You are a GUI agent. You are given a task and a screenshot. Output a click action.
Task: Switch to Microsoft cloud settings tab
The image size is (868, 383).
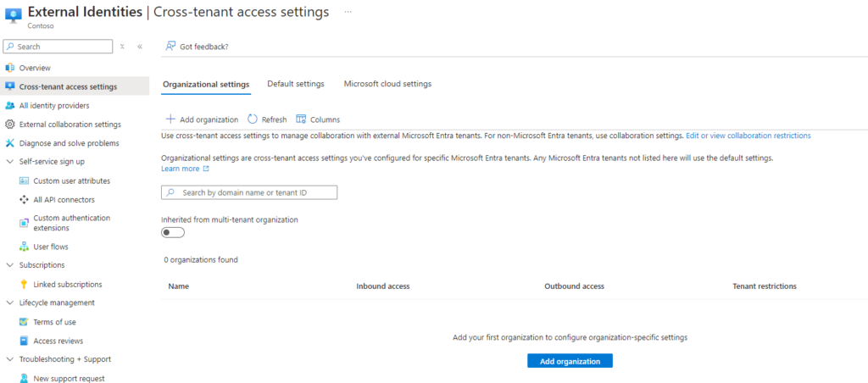pos(387,84)
